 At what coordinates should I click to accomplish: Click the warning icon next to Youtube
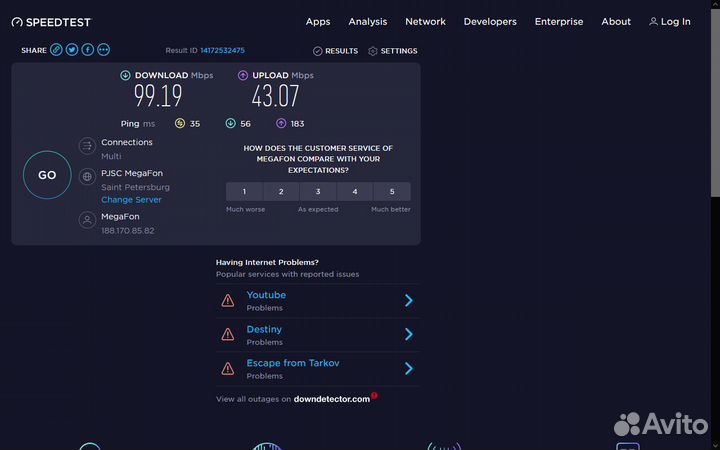tap(228, 301)
